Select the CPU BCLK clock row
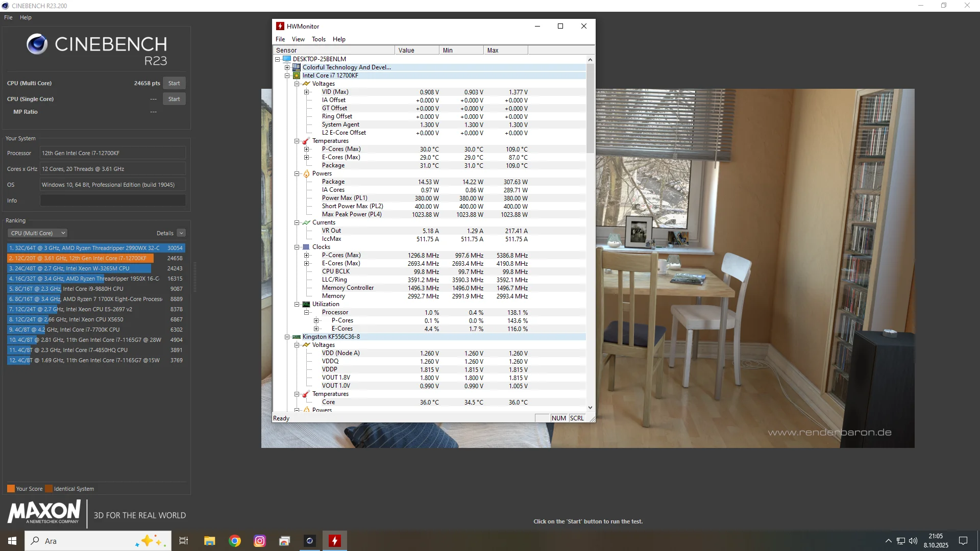 [x=430, y=271]
